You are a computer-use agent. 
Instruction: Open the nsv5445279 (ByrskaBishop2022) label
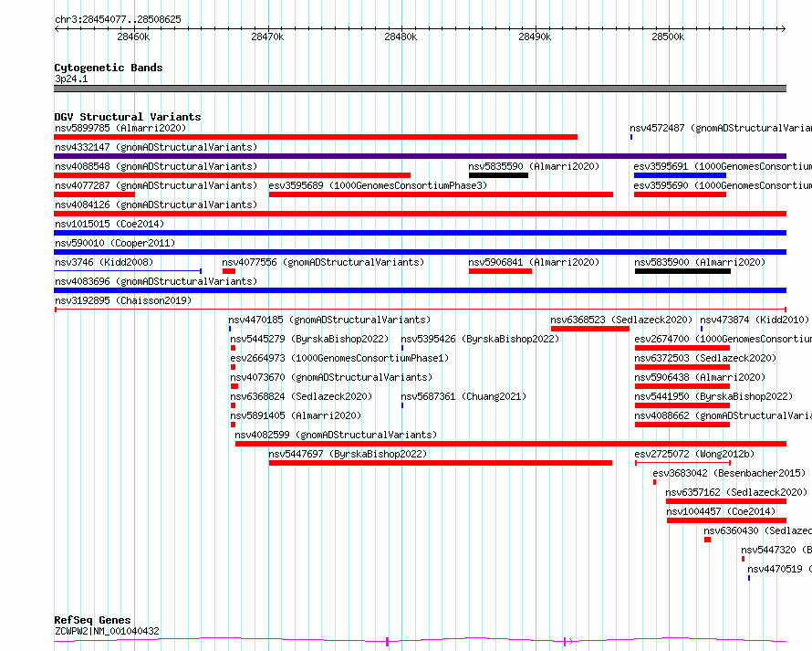(309, 339)
